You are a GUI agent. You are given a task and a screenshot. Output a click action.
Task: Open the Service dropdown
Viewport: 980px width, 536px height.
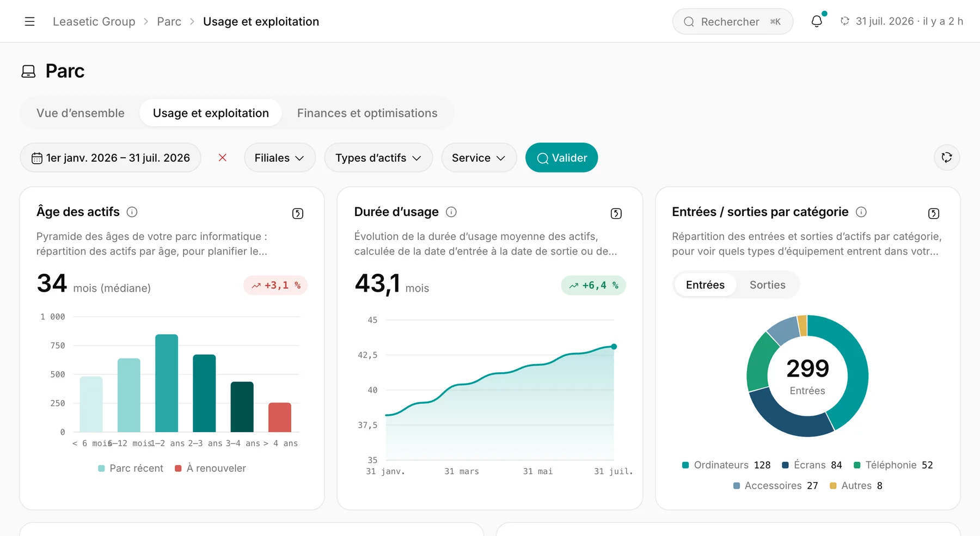coord(479,158)
